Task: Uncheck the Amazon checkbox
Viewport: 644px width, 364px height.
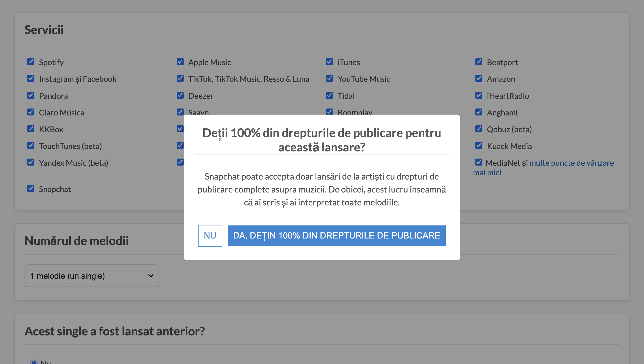Action: (x=479, y=79)
